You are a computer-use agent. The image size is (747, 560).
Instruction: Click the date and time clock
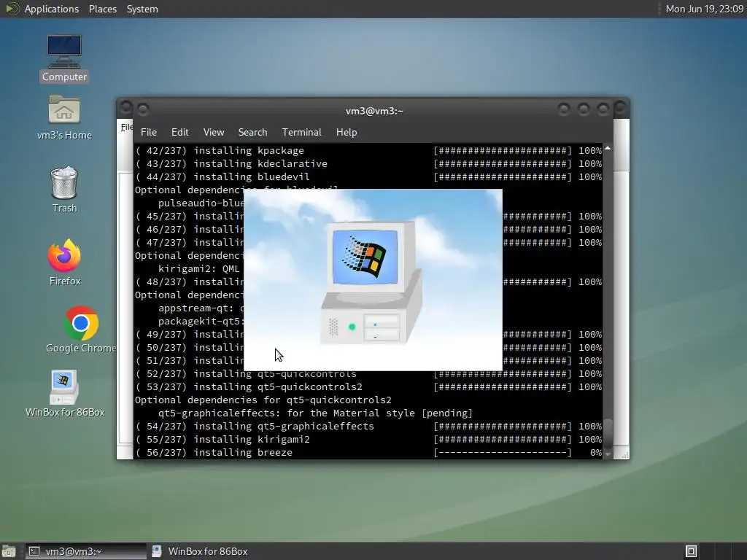coord(704,9)
